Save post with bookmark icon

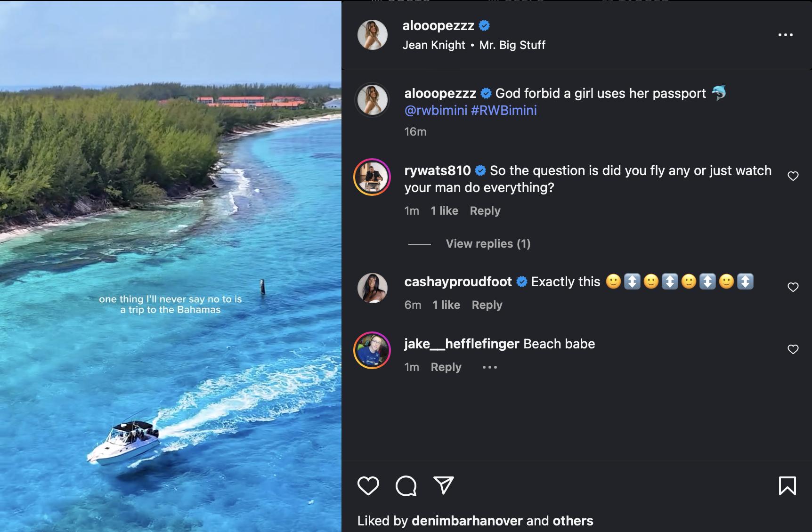(x=787, y=486)
